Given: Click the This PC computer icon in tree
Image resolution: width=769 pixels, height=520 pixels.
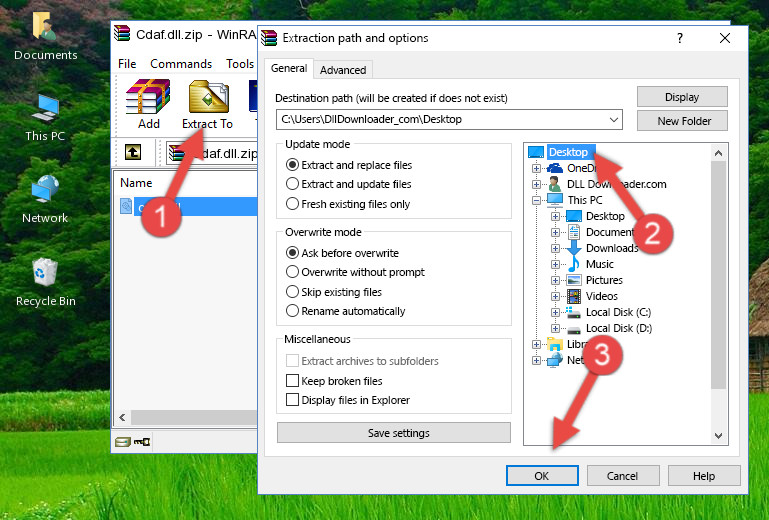Looking at the screenshot, I should pos(555,200).
